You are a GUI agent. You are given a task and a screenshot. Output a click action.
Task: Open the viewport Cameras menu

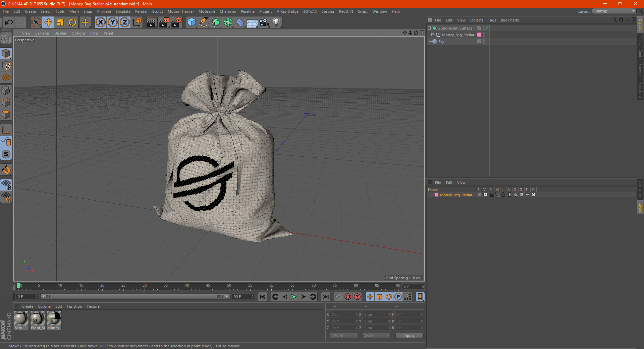coord(42,33)
